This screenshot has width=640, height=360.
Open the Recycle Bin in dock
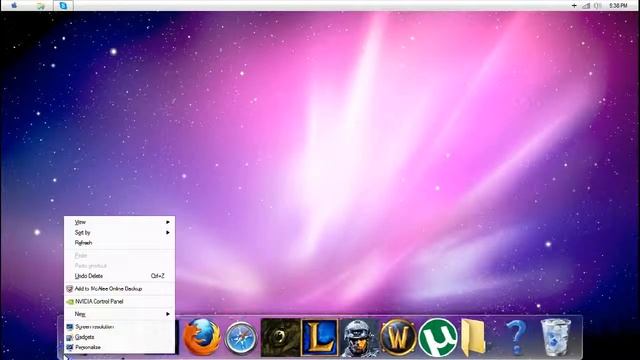click(x=556, y=338)
